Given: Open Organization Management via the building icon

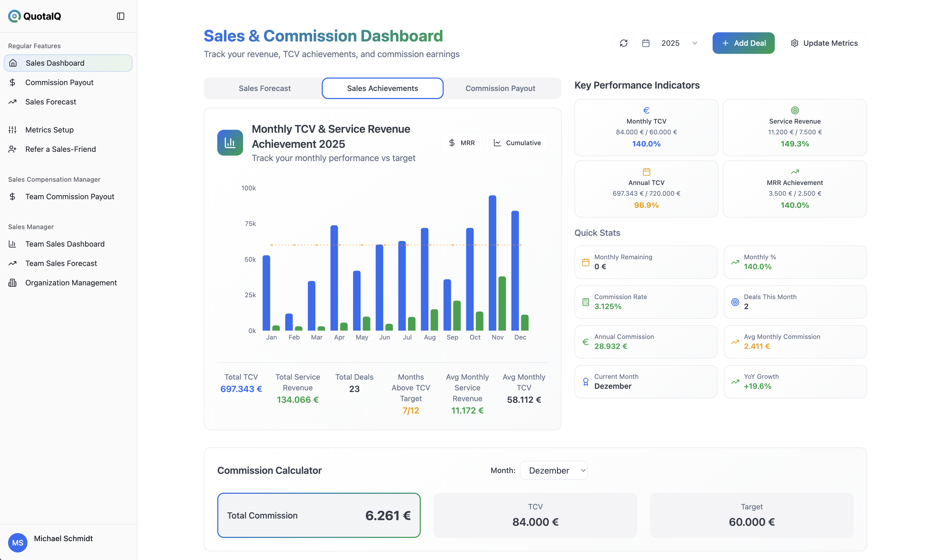Looking at the screenshot, I should click(12, 282).
